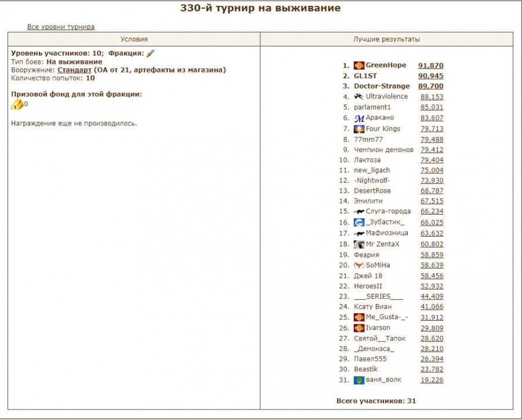
Task: Click the blue clan icon next to _Зубастик_
Action: click(x=359, y=222)
